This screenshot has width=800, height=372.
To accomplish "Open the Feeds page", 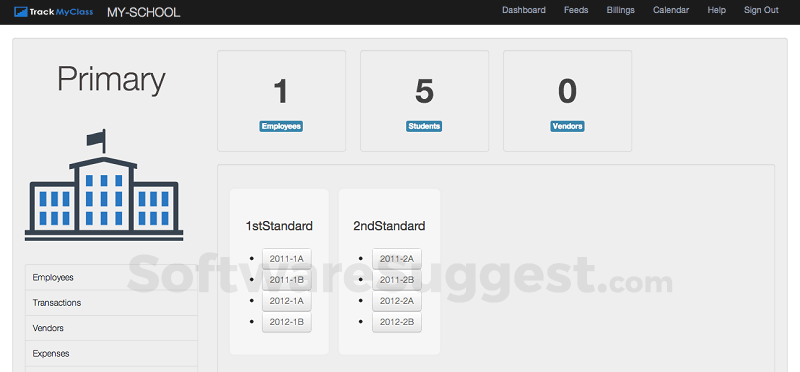I will [576, 10].
